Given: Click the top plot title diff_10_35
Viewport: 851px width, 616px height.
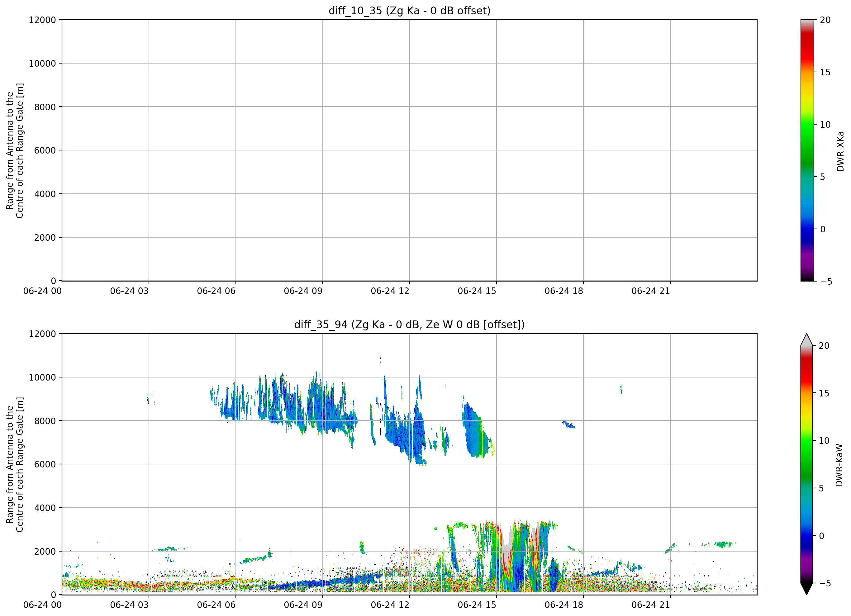Looking at the screenshot, I should click(x=409, y=11).
